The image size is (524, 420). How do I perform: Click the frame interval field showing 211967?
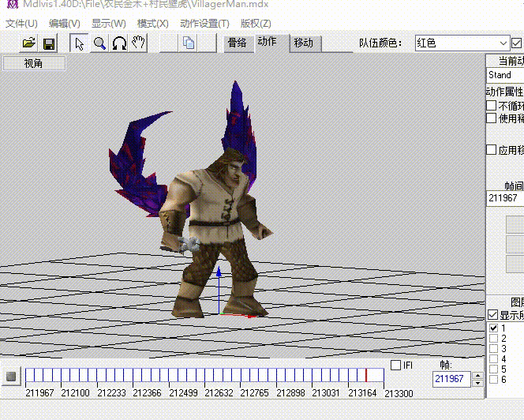pos(505,198)
